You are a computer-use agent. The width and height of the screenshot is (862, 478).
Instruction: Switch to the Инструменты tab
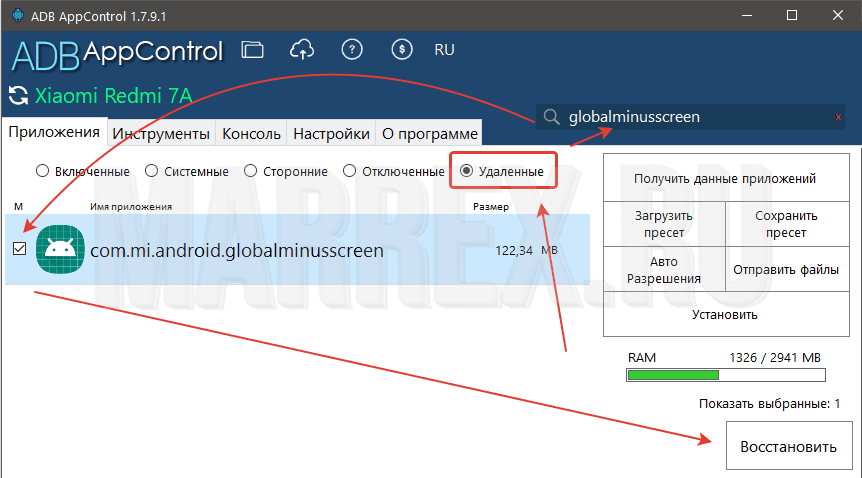(161, 134)
